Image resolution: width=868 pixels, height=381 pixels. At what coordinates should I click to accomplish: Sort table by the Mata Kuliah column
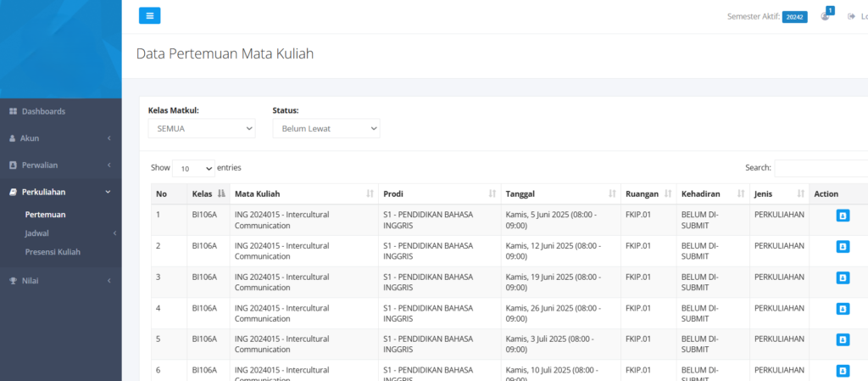click(304, 193)
